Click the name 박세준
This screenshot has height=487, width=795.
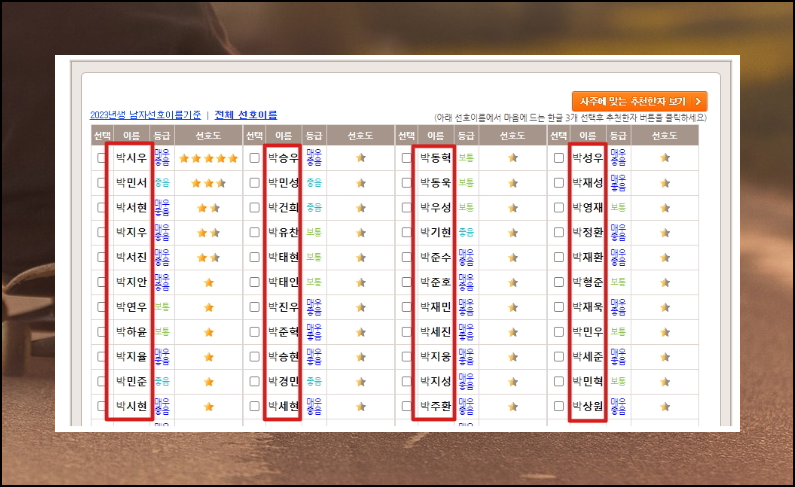(588, 357)
